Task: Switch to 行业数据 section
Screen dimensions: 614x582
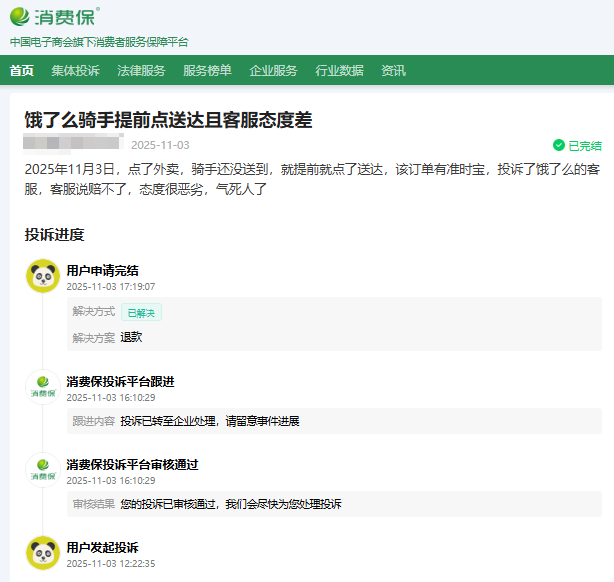Action: point(339,70)
